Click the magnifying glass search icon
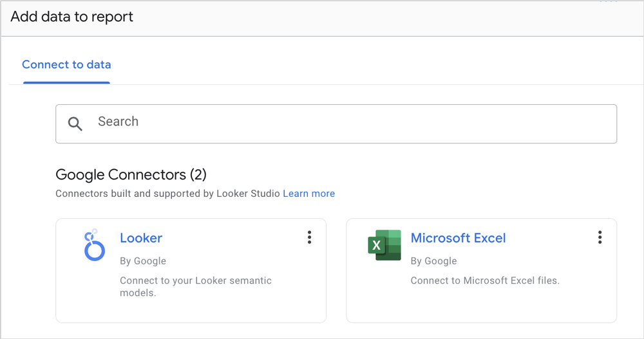The height and width of the screenshot is (339, 644). [x=75, y=124]
